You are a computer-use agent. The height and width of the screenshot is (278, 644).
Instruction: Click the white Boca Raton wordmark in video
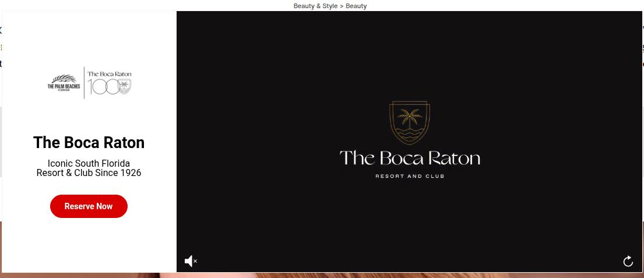tap(409, 158)
